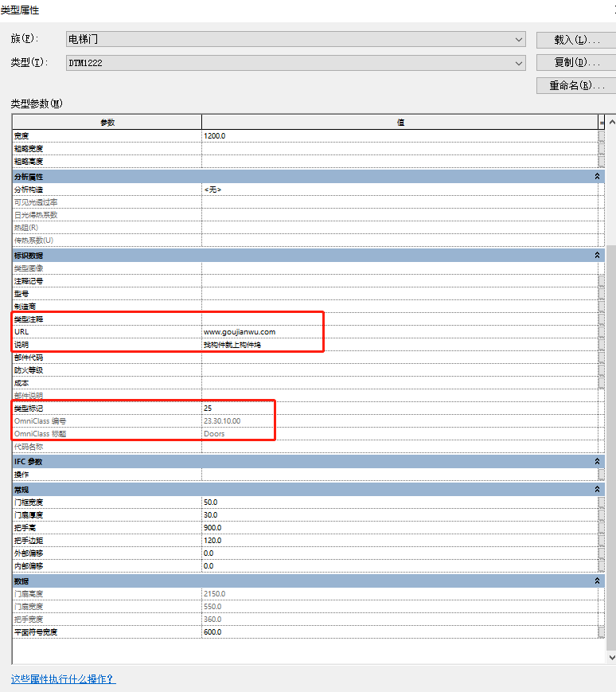Click the scrollbar down arrow

[611, 657]
